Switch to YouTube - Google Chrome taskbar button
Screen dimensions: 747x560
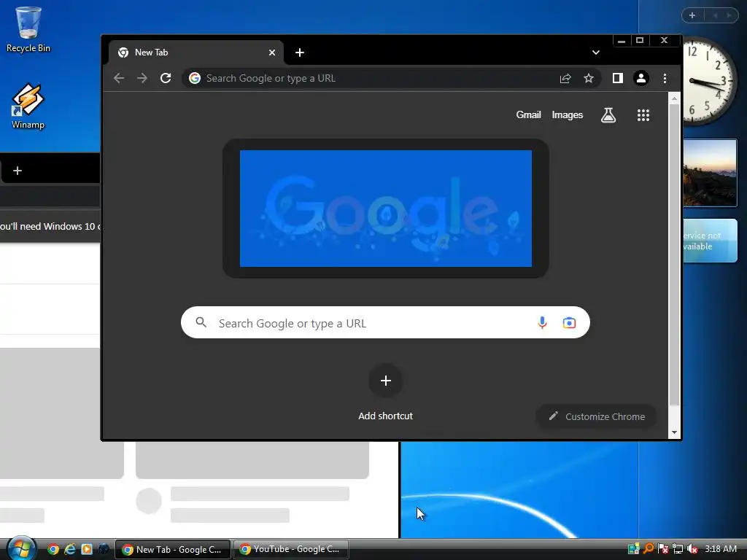(290, 549)
